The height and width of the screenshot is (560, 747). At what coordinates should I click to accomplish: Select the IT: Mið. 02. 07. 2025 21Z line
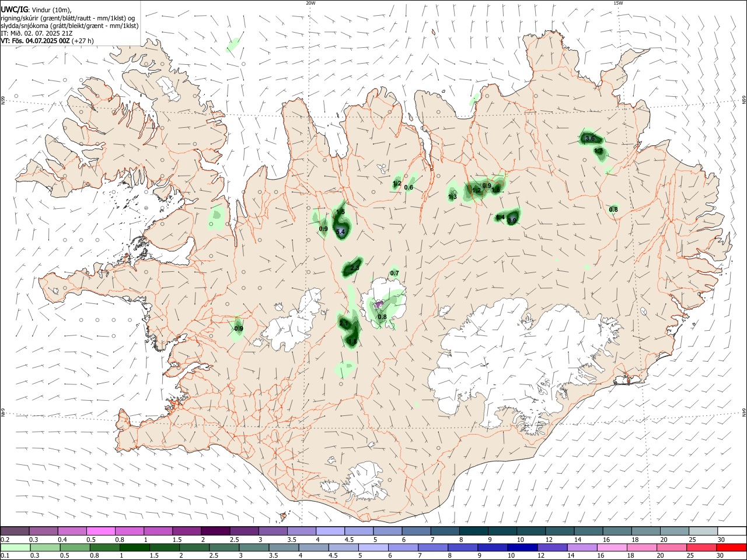pyautogui.click(x=37, y=33)
